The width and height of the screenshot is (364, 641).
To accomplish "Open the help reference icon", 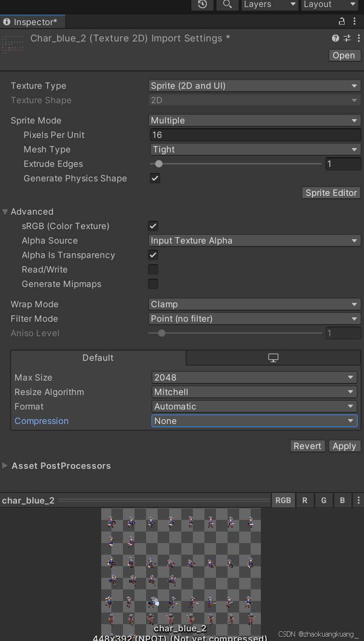I will pyautogui.click(x=336, y=38).
